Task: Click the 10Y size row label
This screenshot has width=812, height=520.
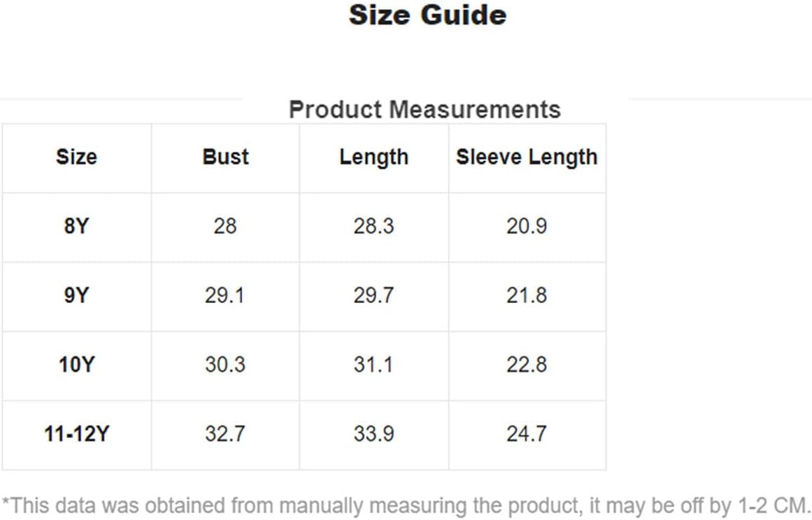Action: 77,365
